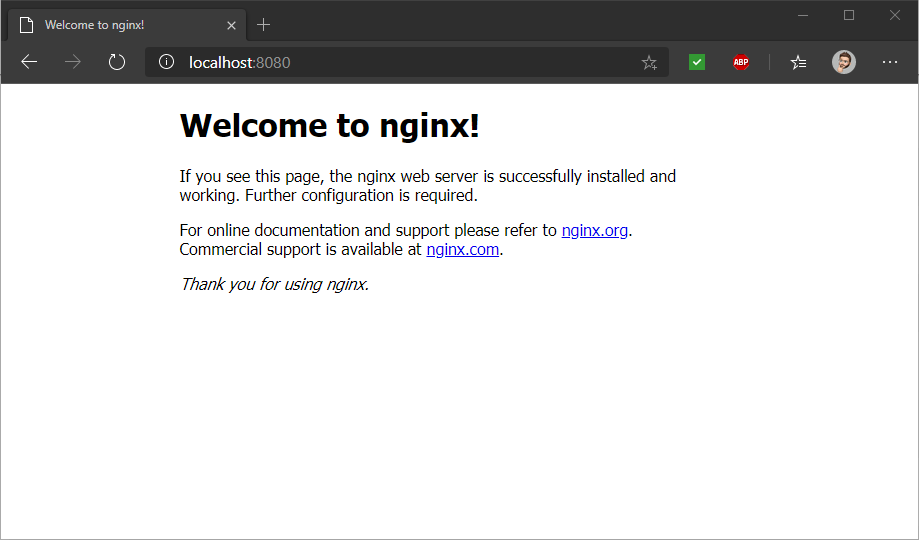Image resolution: width=919 pixels, height=540 pixels.
Task: Open the Adblock Plus extension
Action: (x=741, y=62)
